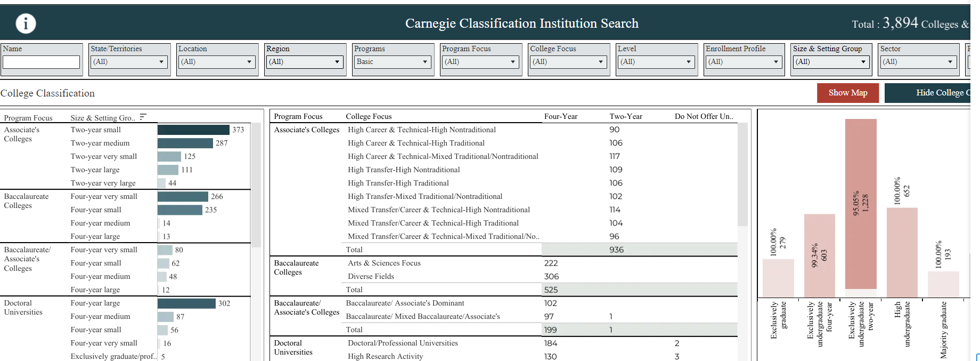The width and height of the screenshot is (980, 361).
Task: Click the Do Not Offer Un.. column header
Action: coord(704,116)
